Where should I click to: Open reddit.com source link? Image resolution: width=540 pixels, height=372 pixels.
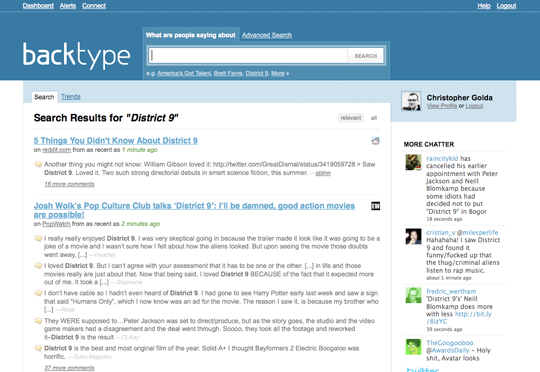(56, 150)
